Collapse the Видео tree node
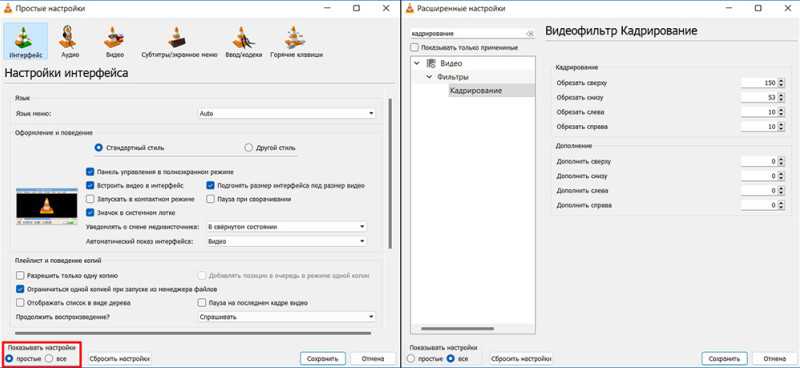800x368 pixels. (x=417, y=63)
